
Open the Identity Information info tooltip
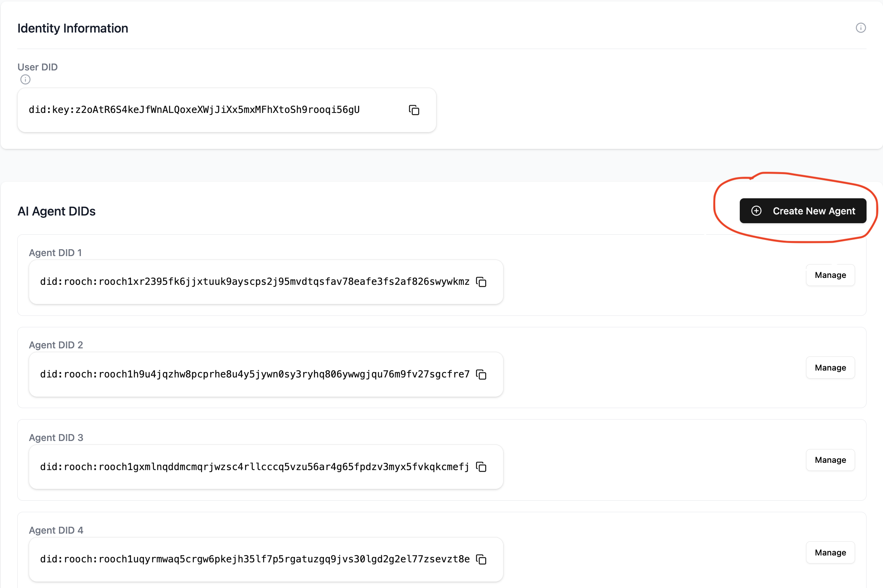tap(861, 28)
